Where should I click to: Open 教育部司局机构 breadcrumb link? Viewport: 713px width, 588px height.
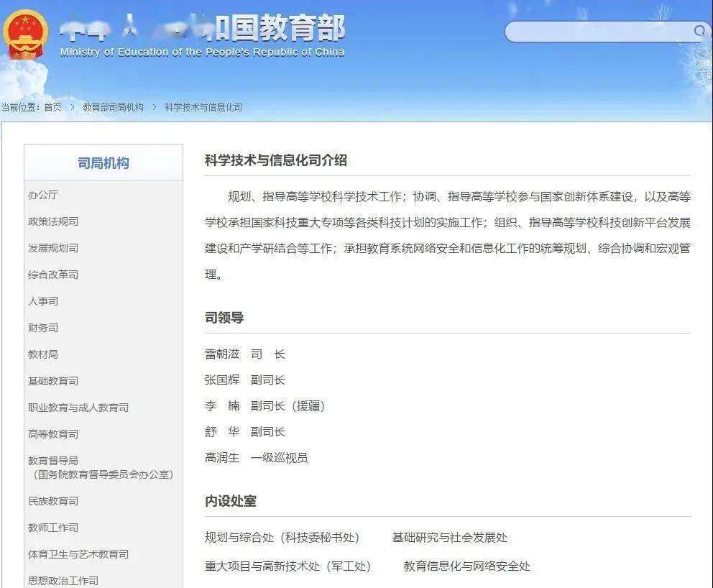pos(114,107)
